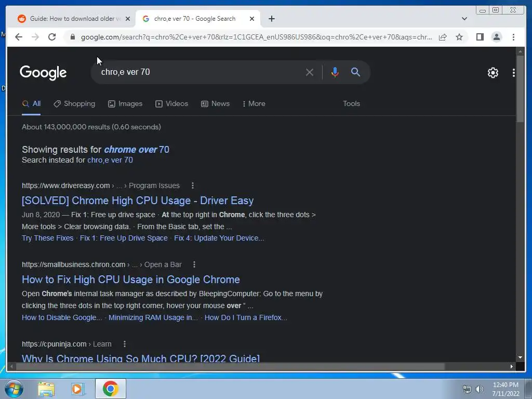Reload the current page
Screen dimensions: 532x399
pyautogui.click(x=52, y=37)
